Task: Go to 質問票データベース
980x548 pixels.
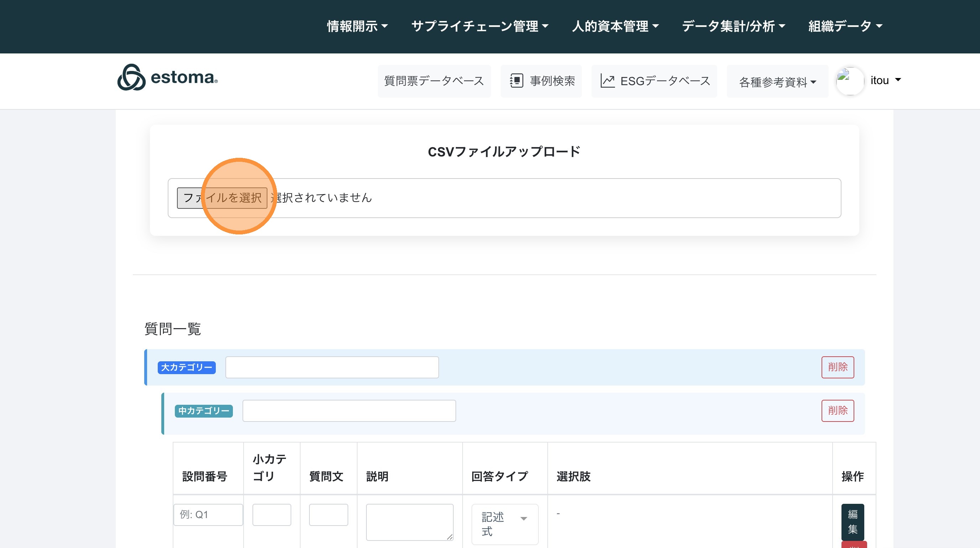Action: pyautogui.click(x=434, y=81)
